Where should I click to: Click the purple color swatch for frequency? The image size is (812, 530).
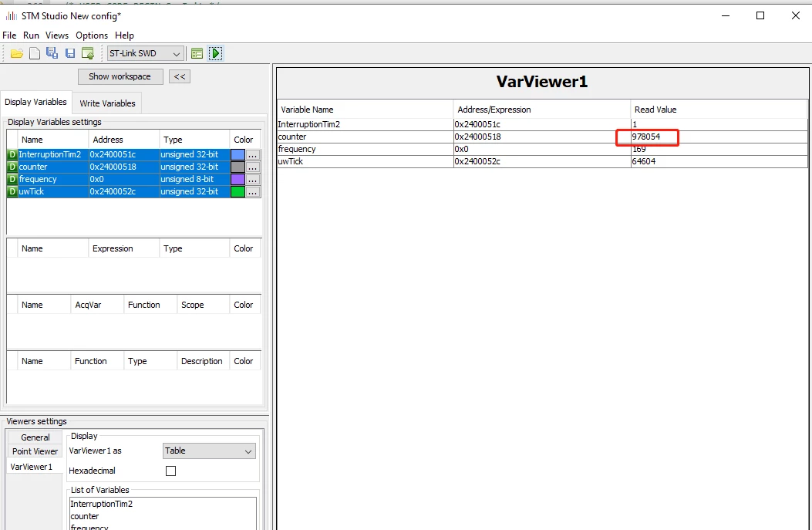click(238, 179)
